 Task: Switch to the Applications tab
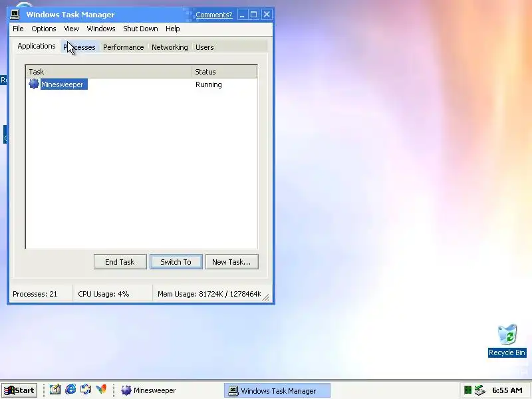[37, 46]
